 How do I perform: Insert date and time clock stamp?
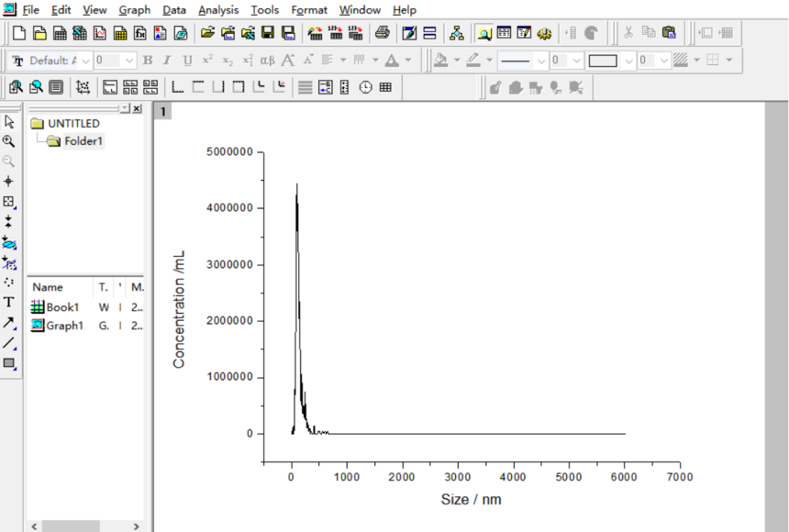tap(365, 87)
